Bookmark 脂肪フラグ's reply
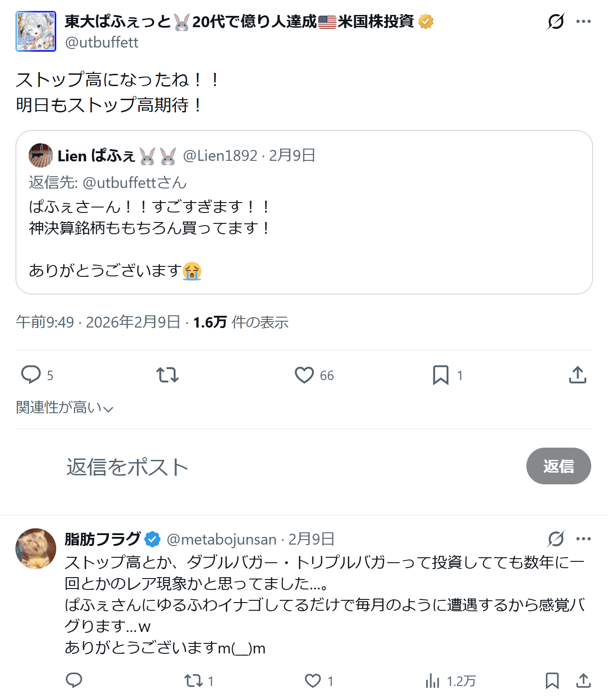This screenshot has height=700, width=608. 552,681
